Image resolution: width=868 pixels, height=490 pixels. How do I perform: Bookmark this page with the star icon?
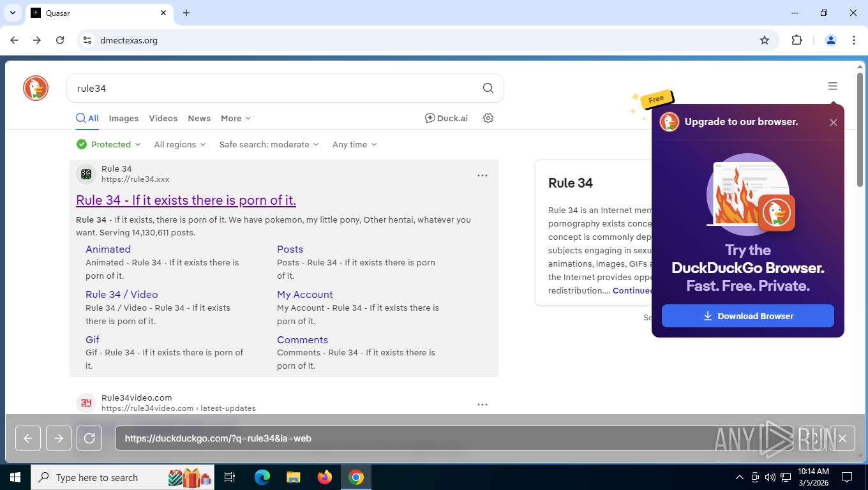point(765,40)
